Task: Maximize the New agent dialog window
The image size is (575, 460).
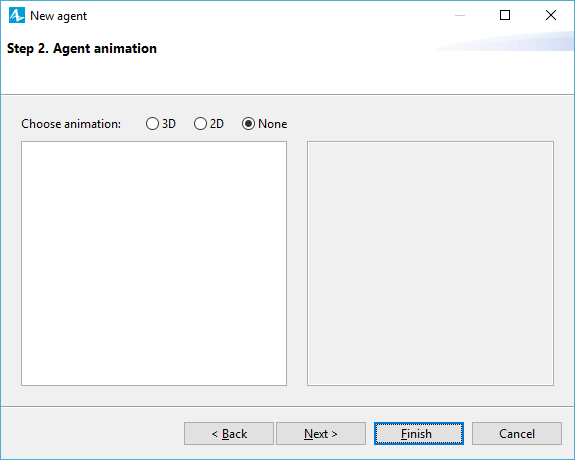Action: [505, 15]
